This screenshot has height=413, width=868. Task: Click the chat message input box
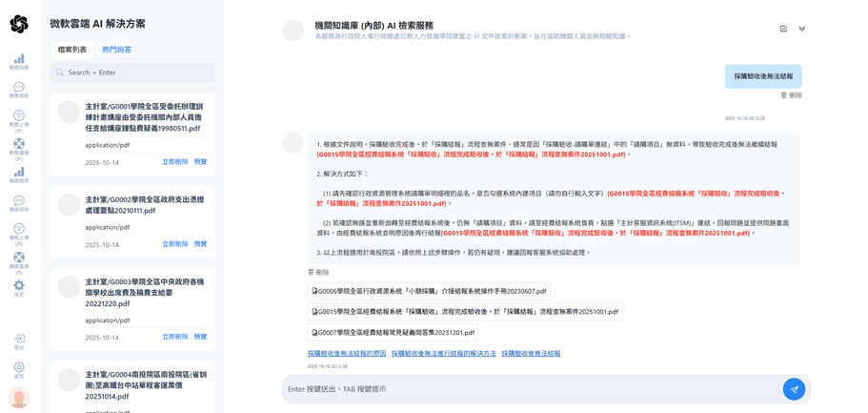tap(532, 389)
